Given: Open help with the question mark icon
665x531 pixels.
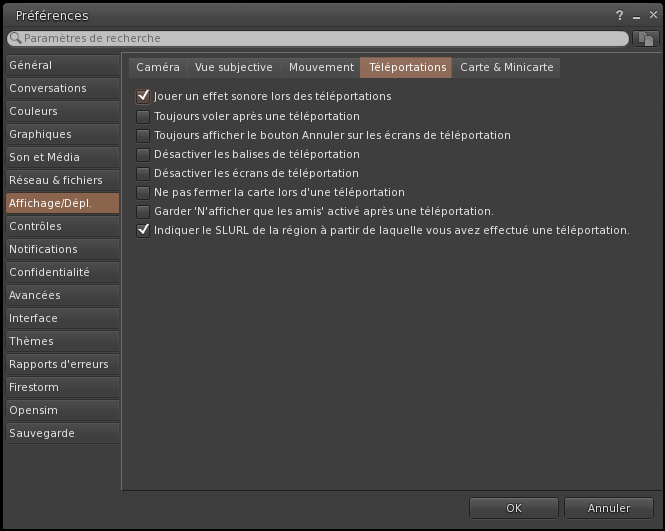Looking at the screenshot, I should (619, 15).
